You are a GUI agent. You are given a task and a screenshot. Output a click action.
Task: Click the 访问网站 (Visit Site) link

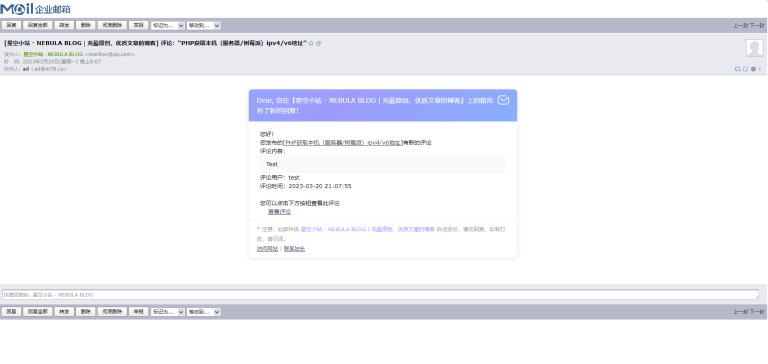pyautogui.click(x=267, y=249)
